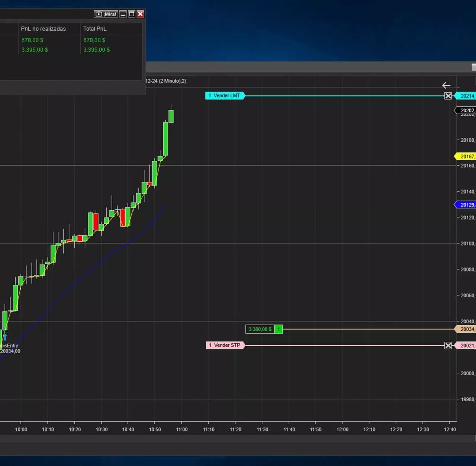The height and width of the screenshot is (466, 476).
Task: Maximize the PnL panel window
Action: (132, 14)
